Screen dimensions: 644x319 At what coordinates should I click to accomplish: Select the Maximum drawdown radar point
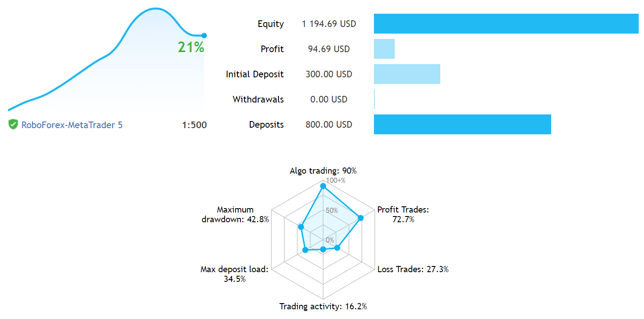click(x=301, y=227)
